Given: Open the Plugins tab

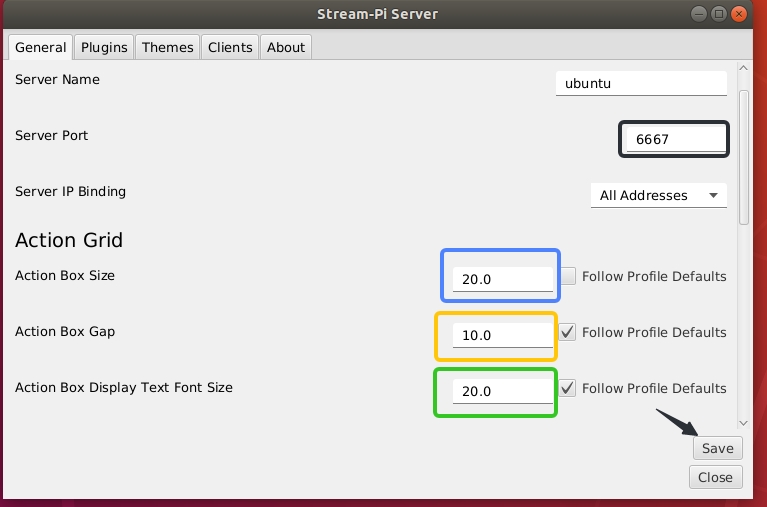Looking at the screenshot, I should pos(104,47).
